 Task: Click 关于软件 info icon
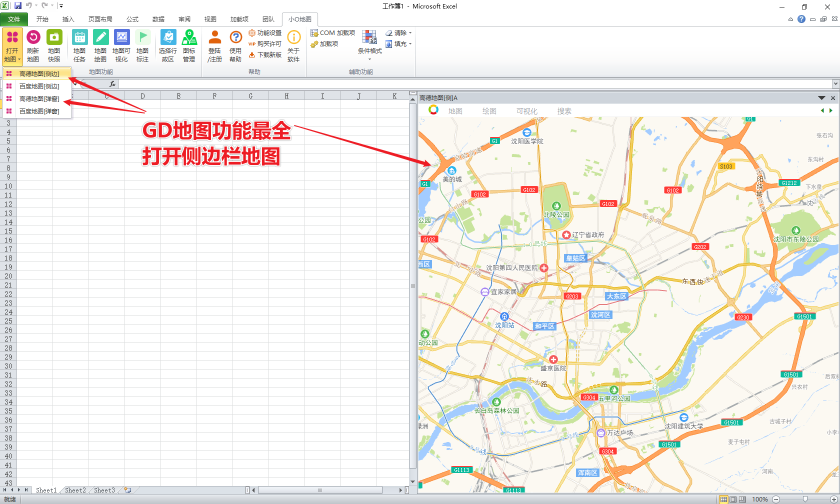(293, 46)
